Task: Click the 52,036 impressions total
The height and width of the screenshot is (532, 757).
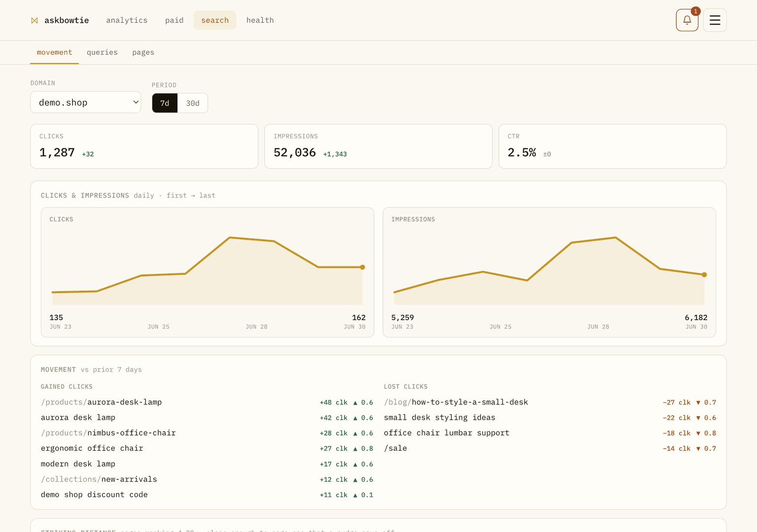Action: 295,153
